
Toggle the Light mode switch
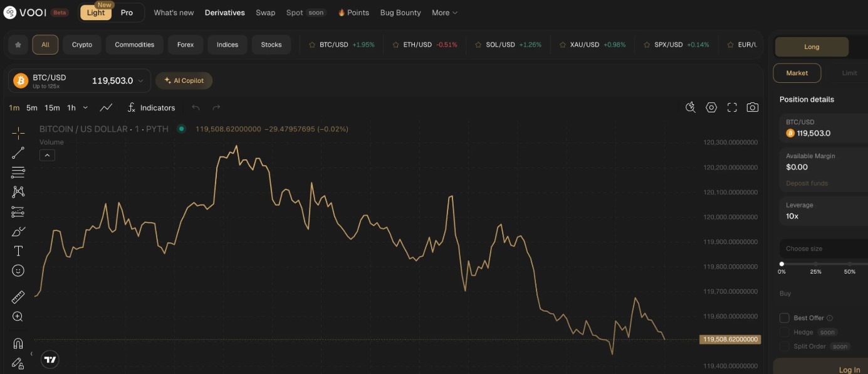pyautogui.click(x=96, y=13)
